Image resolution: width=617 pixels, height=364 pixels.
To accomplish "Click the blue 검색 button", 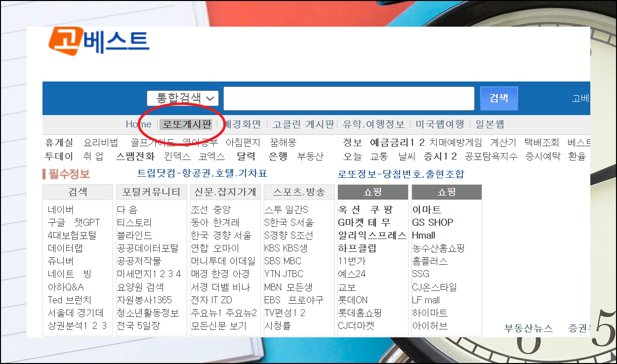I will pyautogui.click(x=499, y=98).
